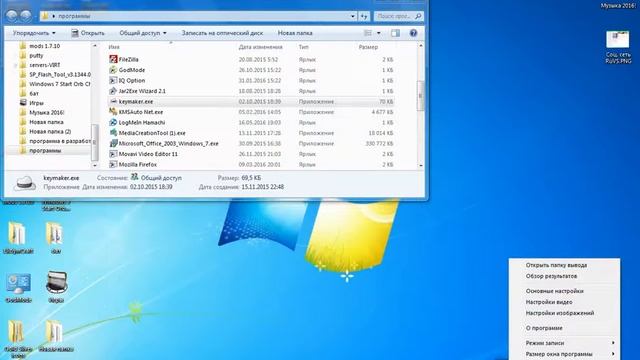Screen dimensions: 640x360
Task: Select the keymaker.exe file icon
Action: [113, 101]
